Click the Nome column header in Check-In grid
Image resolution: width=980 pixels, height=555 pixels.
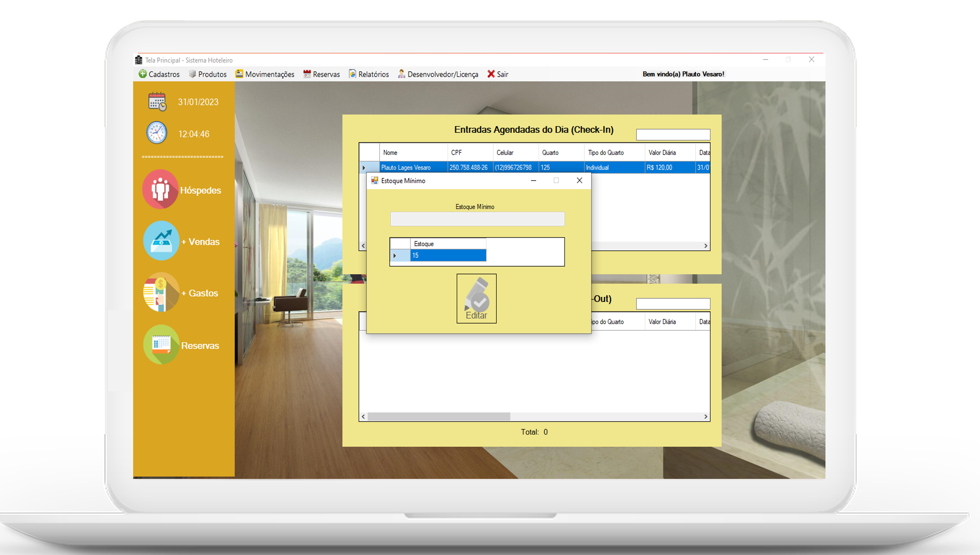(413, 152)
